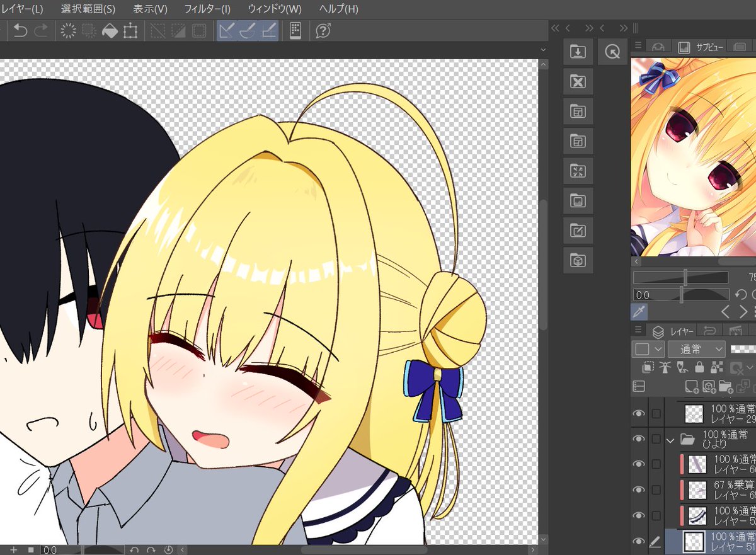Tick the checkbox beside レイヤー 29
This screenshot has width=756, height=555.
point(656,414)
